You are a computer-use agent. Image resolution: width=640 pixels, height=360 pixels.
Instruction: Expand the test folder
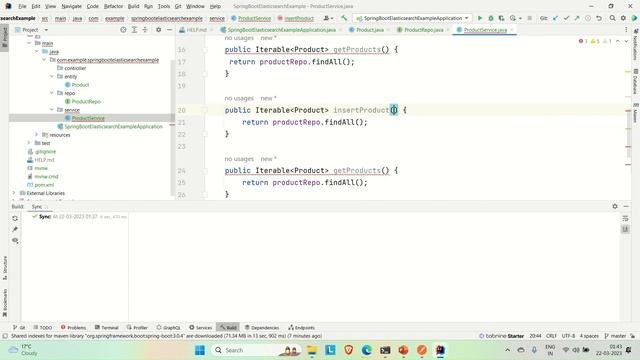(29, 143)
